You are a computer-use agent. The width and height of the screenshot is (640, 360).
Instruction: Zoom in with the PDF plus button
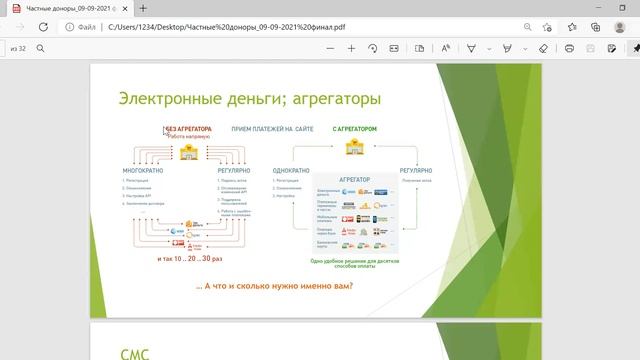(x=351, y=49)
